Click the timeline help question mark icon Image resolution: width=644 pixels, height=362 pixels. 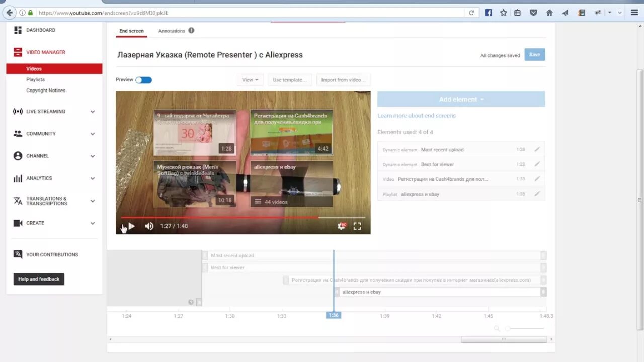tap(191, 302)
